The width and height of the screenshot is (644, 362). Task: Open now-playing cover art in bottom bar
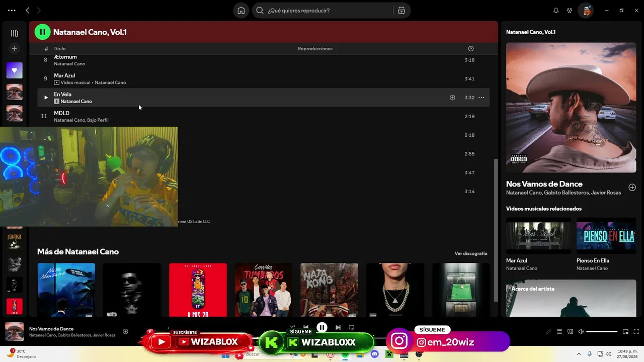14,332
